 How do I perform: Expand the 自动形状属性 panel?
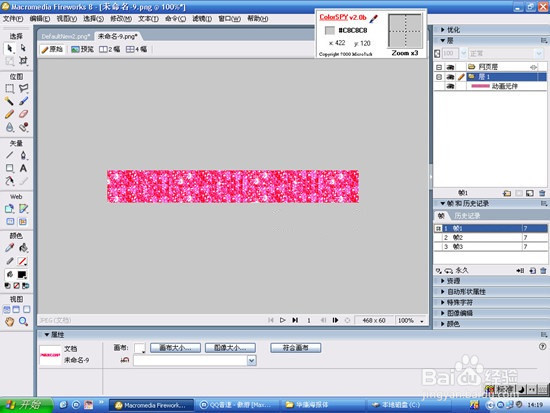[x=443, y=292]
